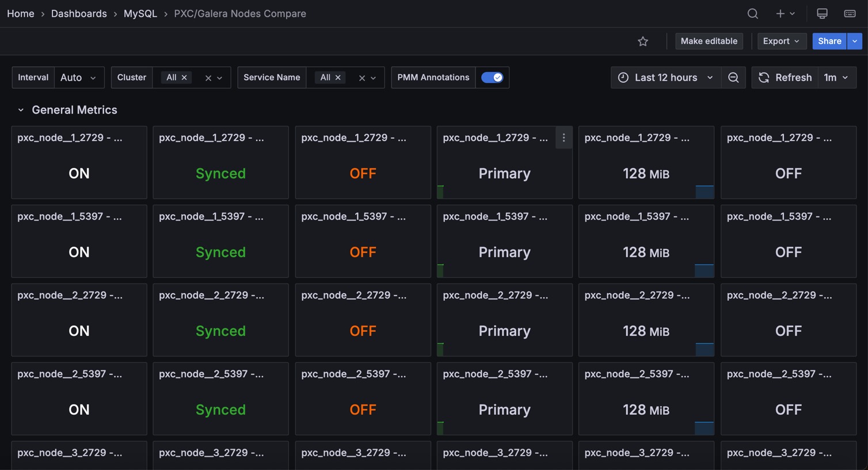This screenshot has width=868, height=470.
Task: Zoom out the time range
Action: (x=733, y=78)
